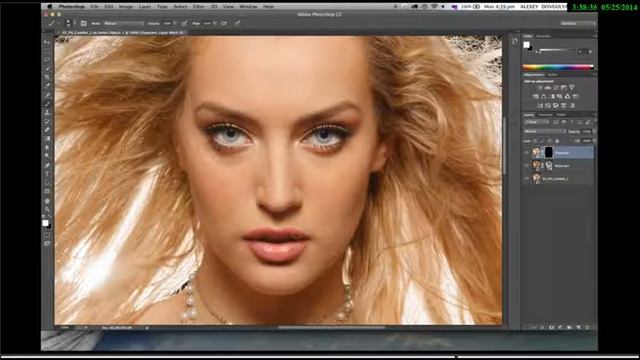Add a Curves adjustment
Screen dimensions: 640x360
click(556, 87)
